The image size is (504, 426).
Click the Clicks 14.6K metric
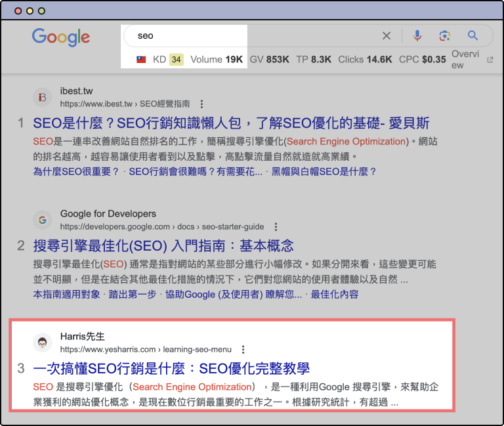[x=365, y=60]
